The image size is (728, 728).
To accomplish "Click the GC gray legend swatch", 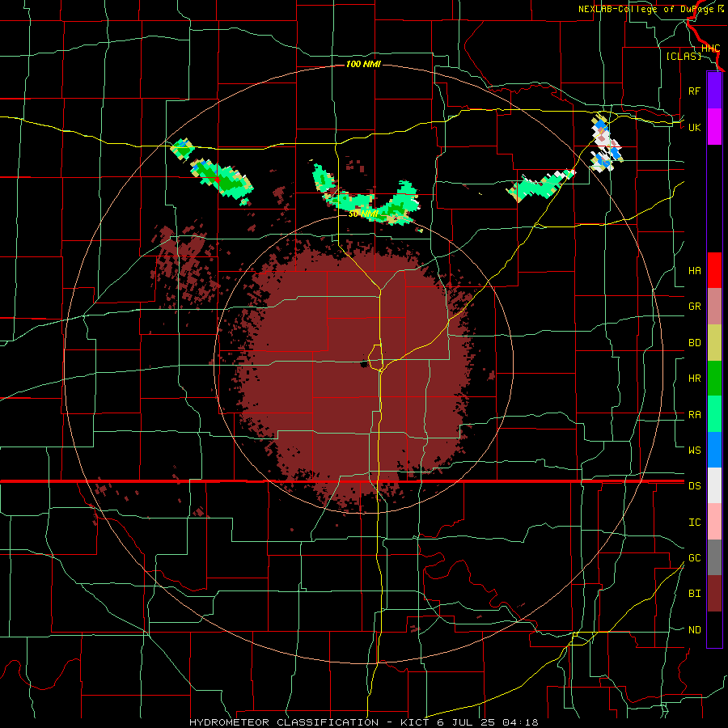I will (714, 557).
